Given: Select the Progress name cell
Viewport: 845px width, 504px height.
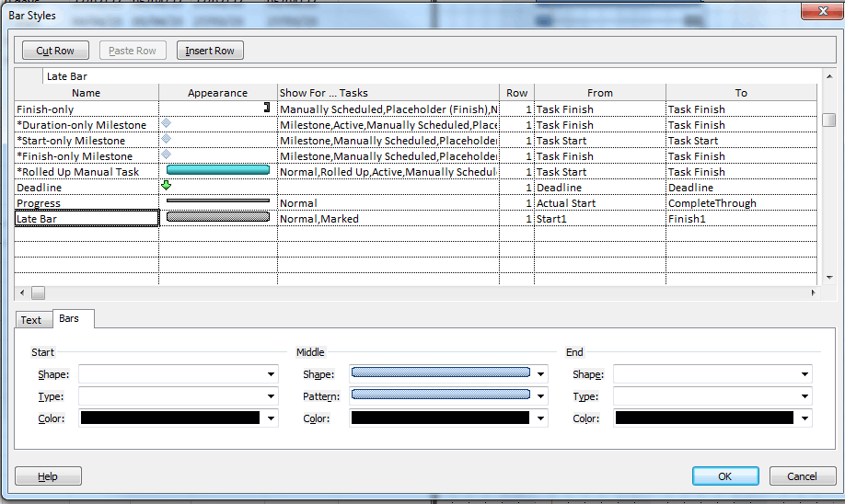Looking at the screenshot, I should 87,203.
